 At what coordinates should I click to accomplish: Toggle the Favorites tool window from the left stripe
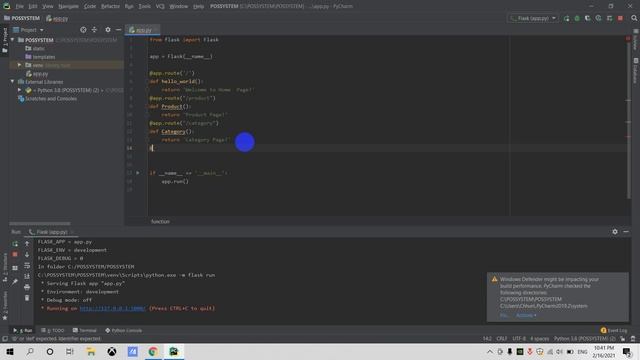[5, 305]
